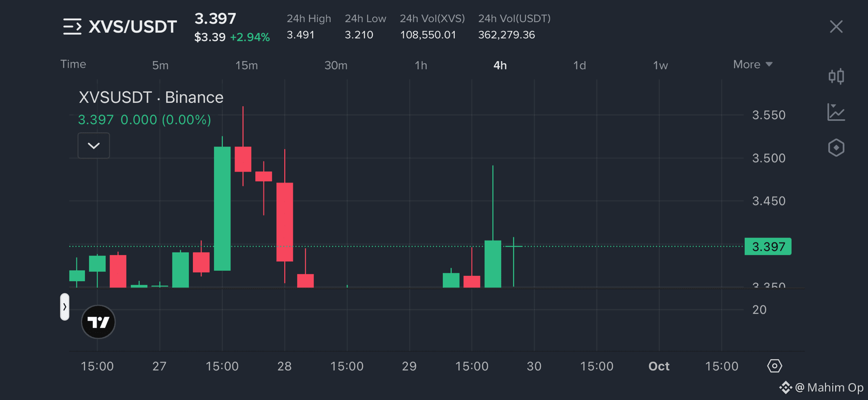Screen dimensions: 868x400
Task: Choose the 1w interval
Action: 660,65
